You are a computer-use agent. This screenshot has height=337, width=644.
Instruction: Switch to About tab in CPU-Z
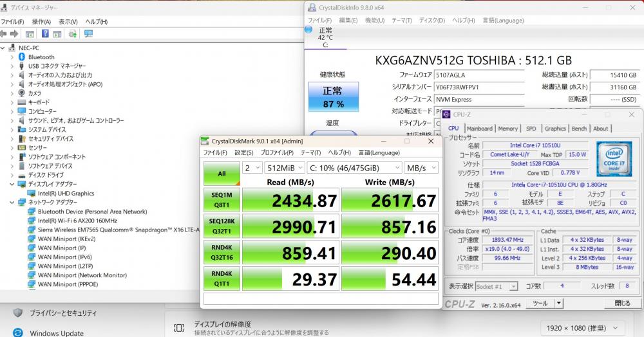click(600, 129)
